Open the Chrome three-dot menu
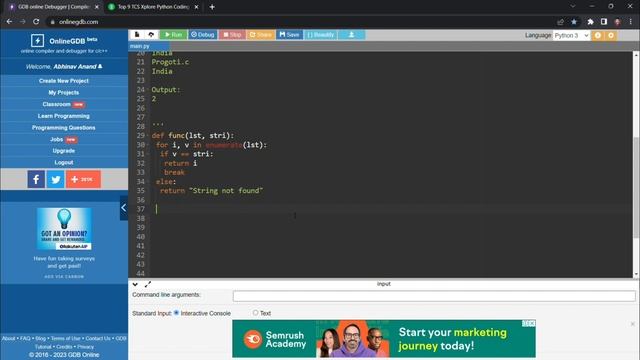 [631, 22]
